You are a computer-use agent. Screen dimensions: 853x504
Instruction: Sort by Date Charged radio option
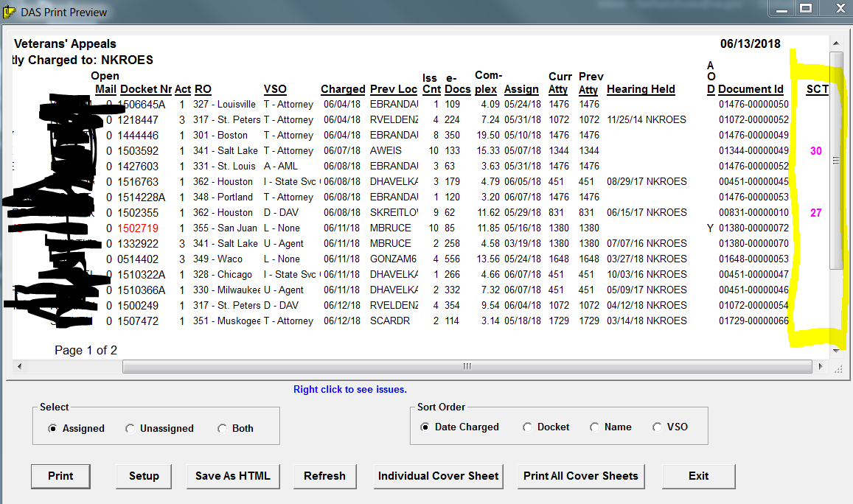point(425,427)
